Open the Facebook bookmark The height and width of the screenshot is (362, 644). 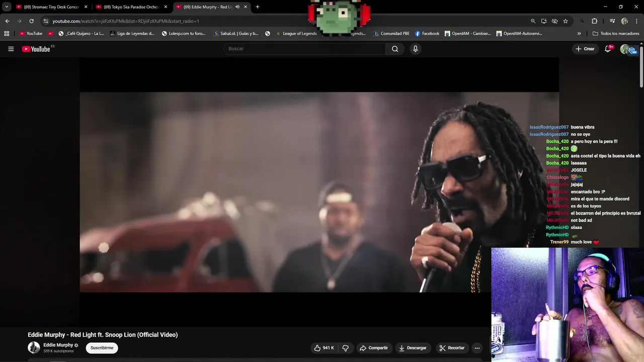click(x=427, y=34)
